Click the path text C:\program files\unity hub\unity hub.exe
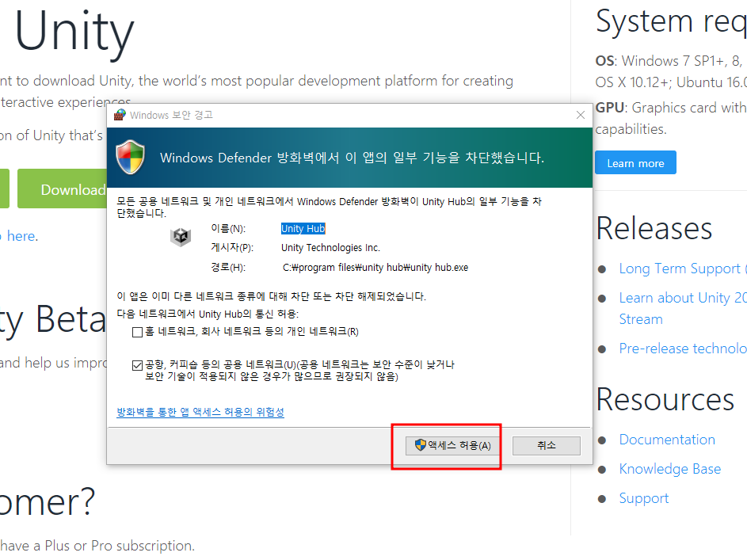Image resolution: width=747 pixels, height=560 pixels. click(x=375, y=268)
